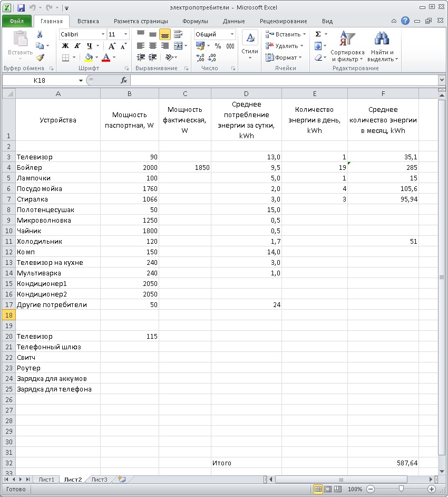The height and width of the screenshot is (497, 448).
Task: Click the Format Painter brush icon
Action: pos(40,58)
